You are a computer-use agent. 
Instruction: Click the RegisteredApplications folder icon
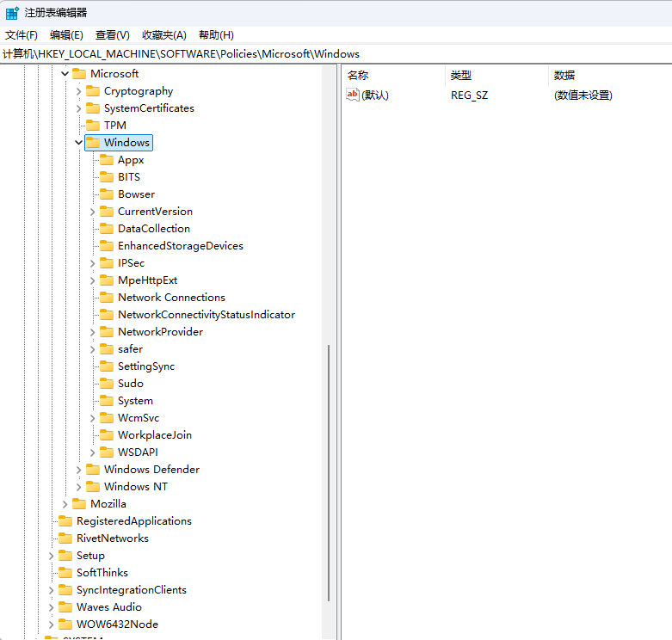click(x=65, y=521)
